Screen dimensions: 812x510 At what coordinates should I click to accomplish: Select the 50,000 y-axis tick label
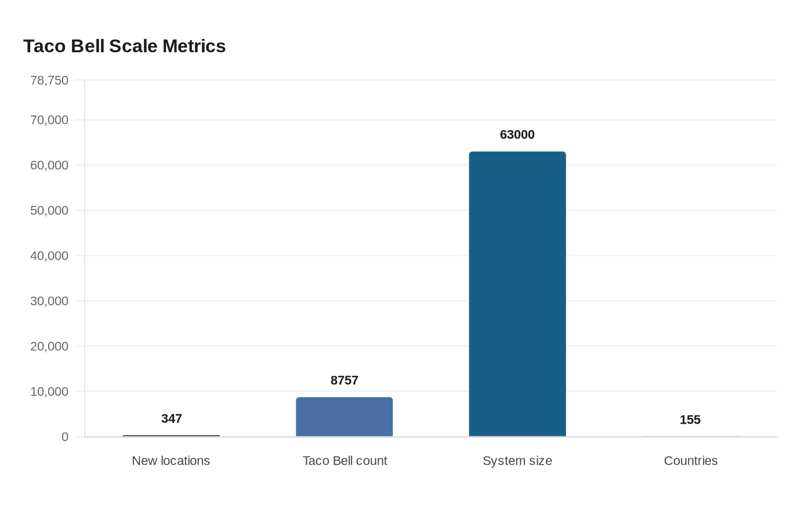[49, 210]
